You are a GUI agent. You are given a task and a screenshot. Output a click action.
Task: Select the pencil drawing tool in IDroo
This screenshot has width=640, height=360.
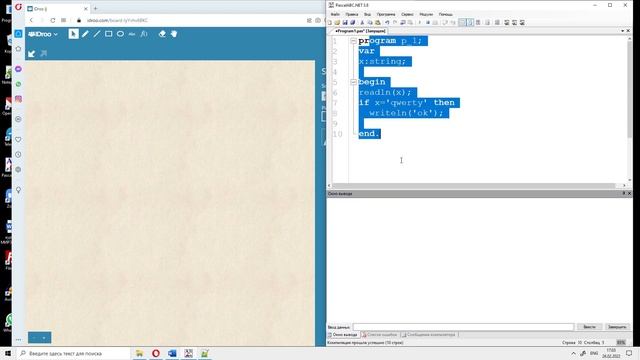point(85,34)
